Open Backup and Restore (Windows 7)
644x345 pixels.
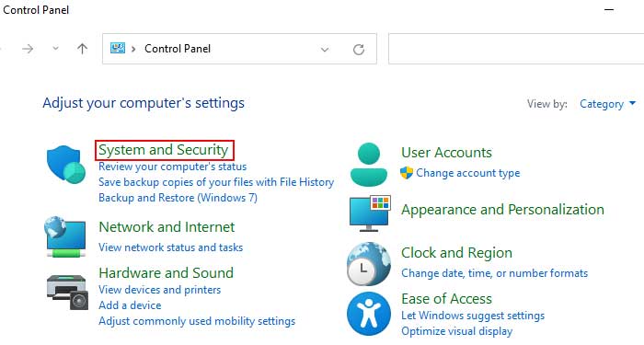click(178, 198)
